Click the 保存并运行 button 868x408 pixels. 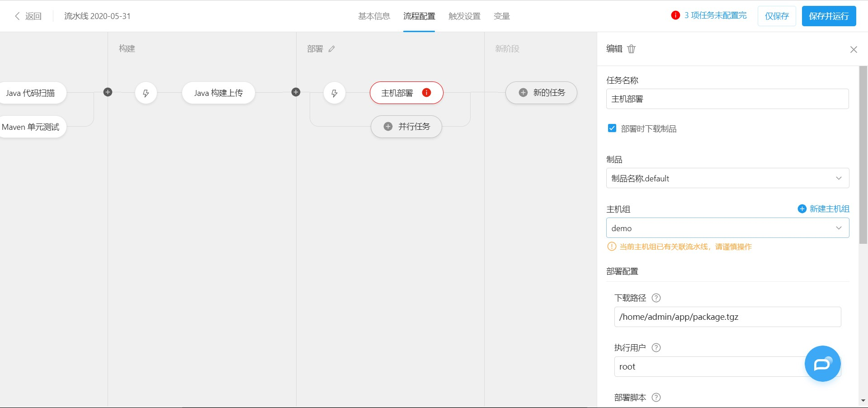click(829, 15)
